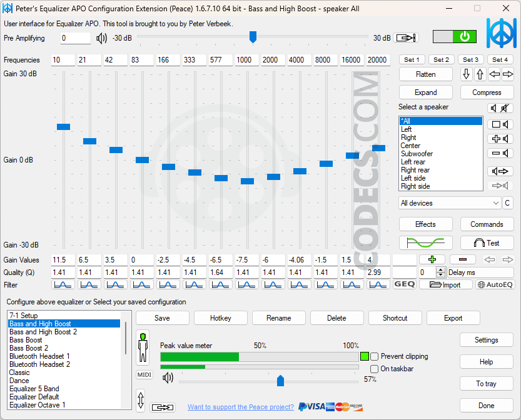Open the MIDI settings button

144,375
